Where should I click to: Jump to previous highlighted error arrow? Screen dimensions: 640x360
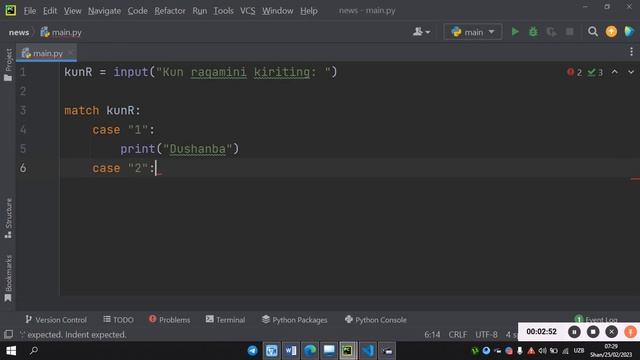tap(615, 72)
